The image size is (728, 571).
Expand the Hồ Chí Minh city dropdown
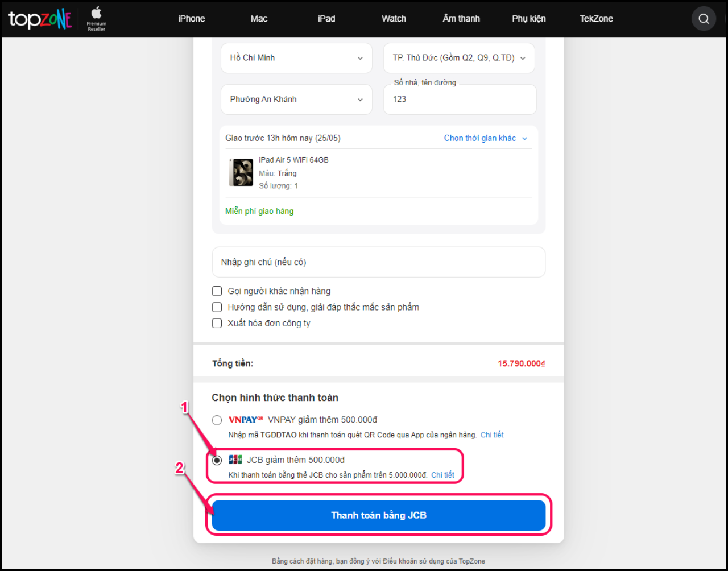(296, 58)
